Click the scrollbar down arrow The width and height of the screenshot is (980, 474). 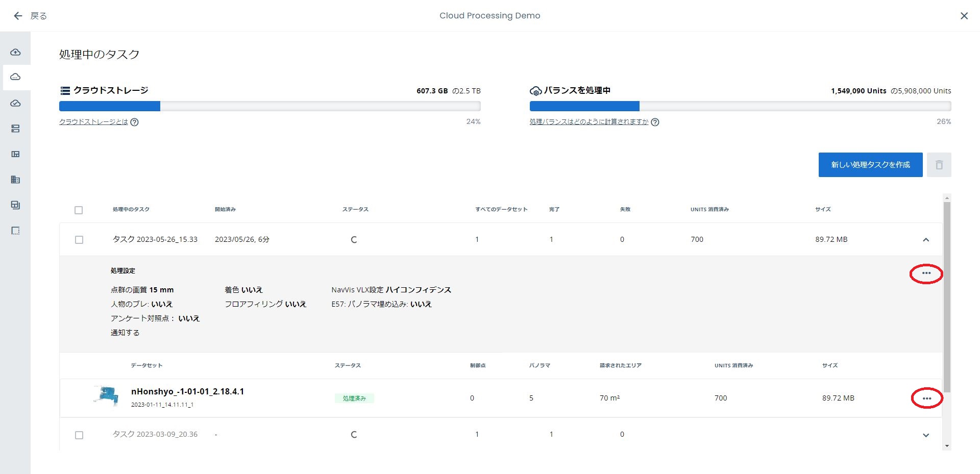click(x=947, y=446)
